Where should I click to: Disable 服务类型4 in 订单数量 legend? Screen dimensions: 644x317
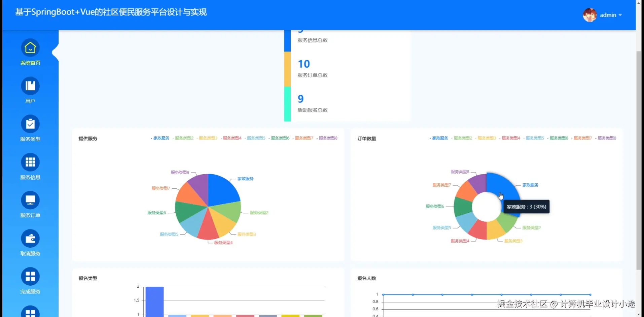(x=510, y=138)
